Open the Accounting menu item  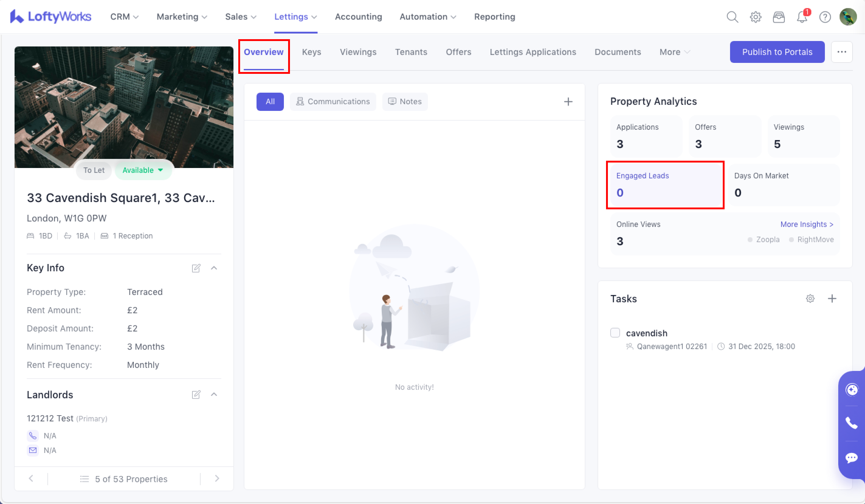coord(358,17)
